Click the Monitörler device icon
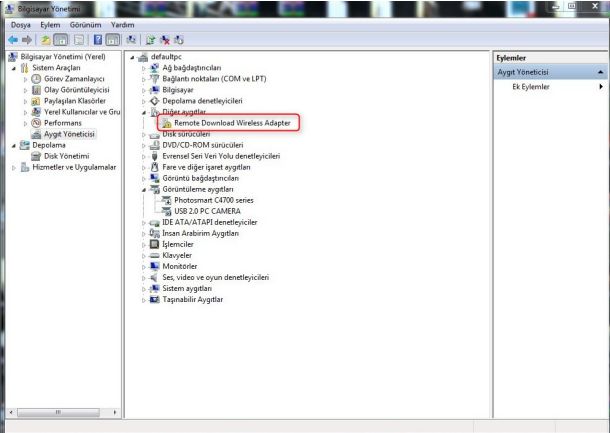The image size is (610, 433). pos(154,266)
